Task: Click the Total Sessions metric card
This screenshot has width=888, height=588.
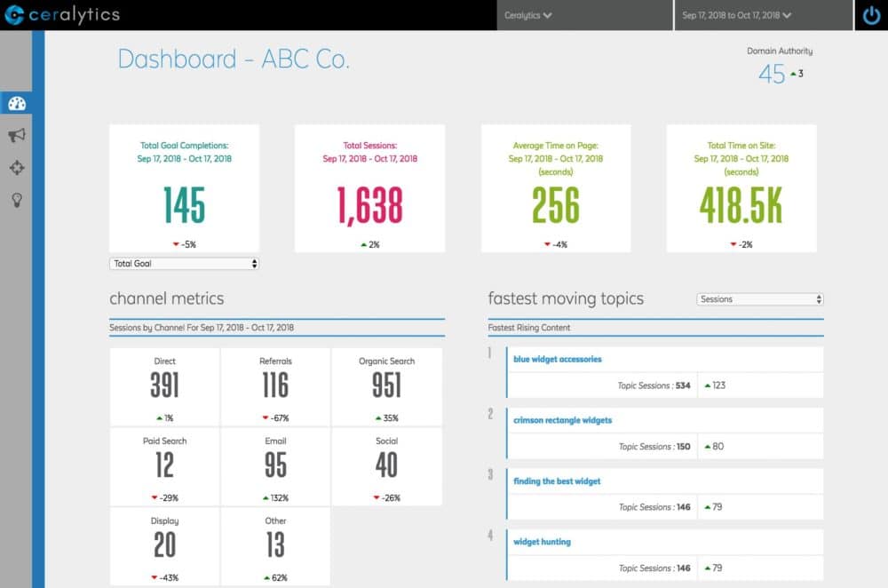Action: pyautogui.click(x=369, y=188)
